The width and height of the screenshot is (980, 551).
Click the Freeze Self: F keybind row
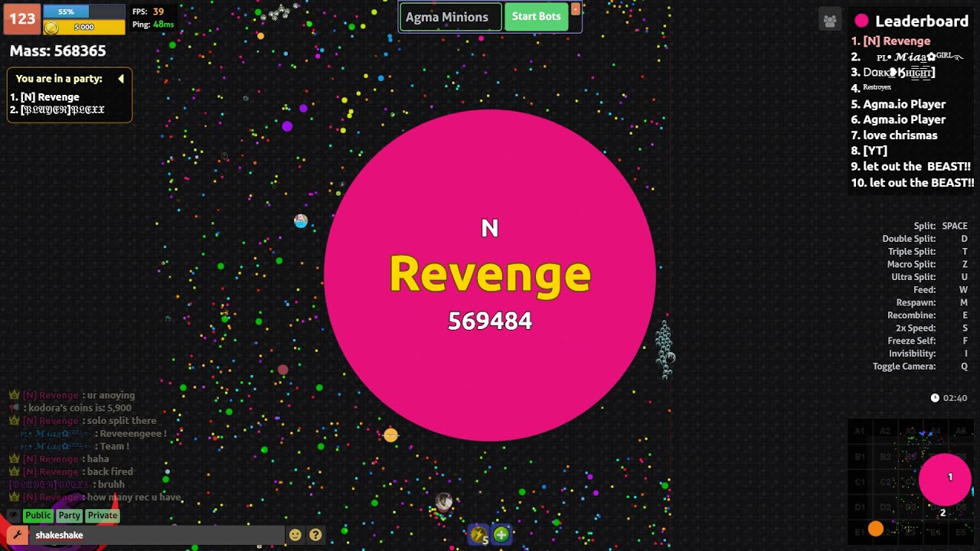(927, 341)
